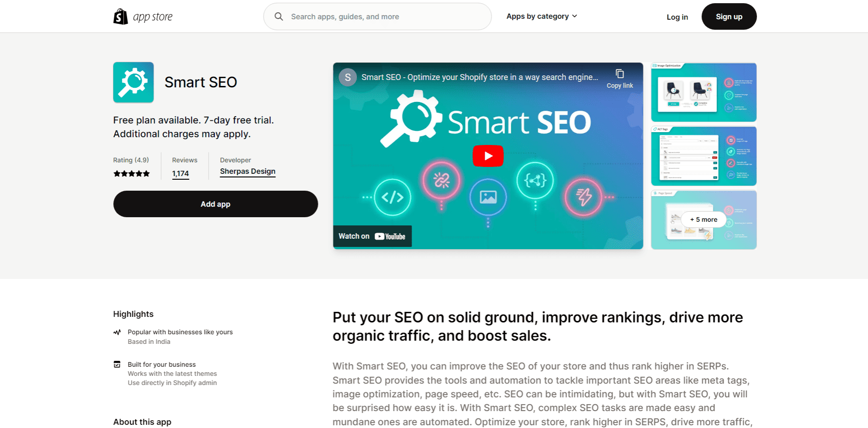
Task: Click the Copy link icon on video
Action: pos(619,74)
